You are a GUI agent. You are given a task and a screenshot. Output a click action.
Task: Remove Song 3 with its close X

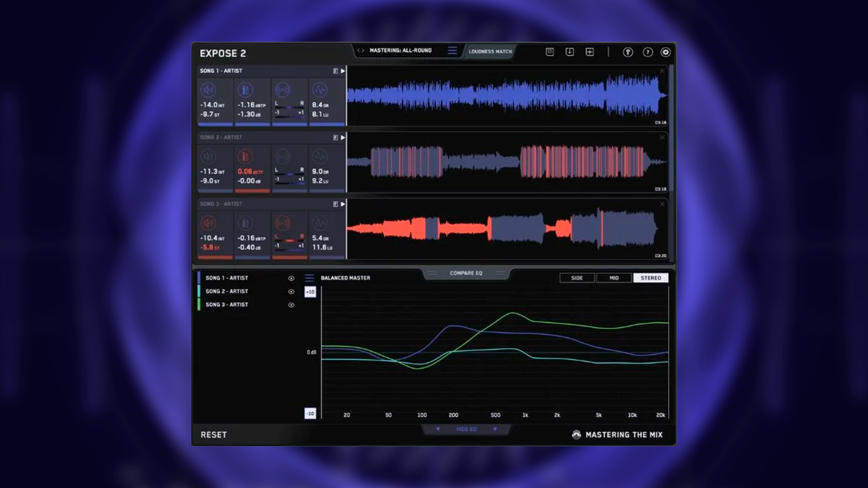(662, 205)
